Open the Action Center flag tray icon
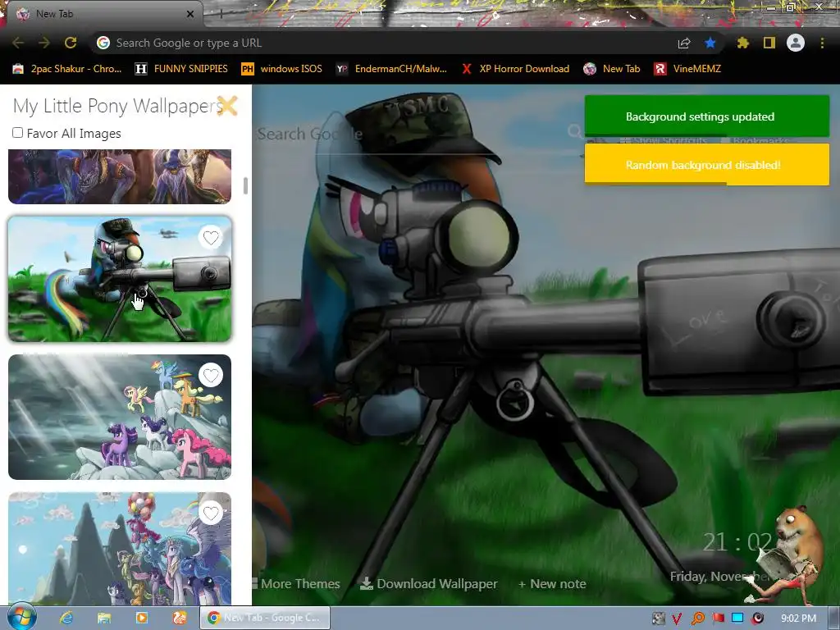The height and width of the screenshot is (630, 840). coord(718,619)
